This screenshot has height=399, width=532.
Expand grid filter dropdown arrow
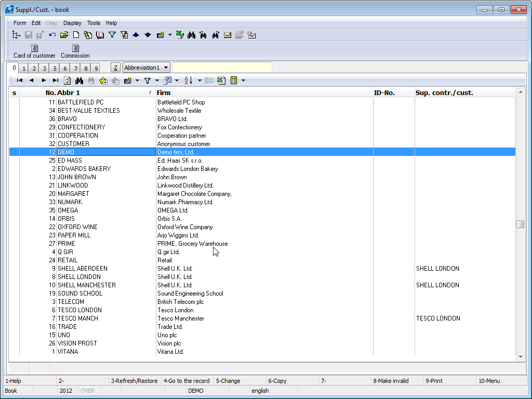[x=157, y=81]
